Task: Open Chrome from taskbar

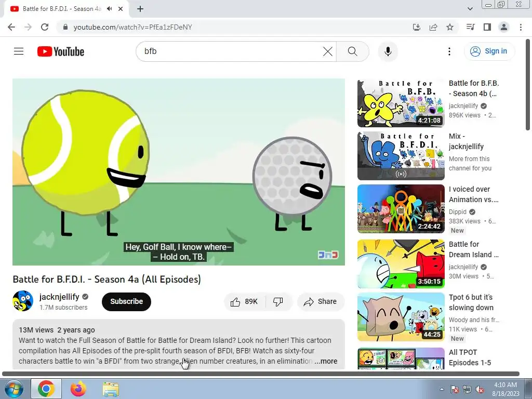Action: pyautogui.click(x=46, y=389)
